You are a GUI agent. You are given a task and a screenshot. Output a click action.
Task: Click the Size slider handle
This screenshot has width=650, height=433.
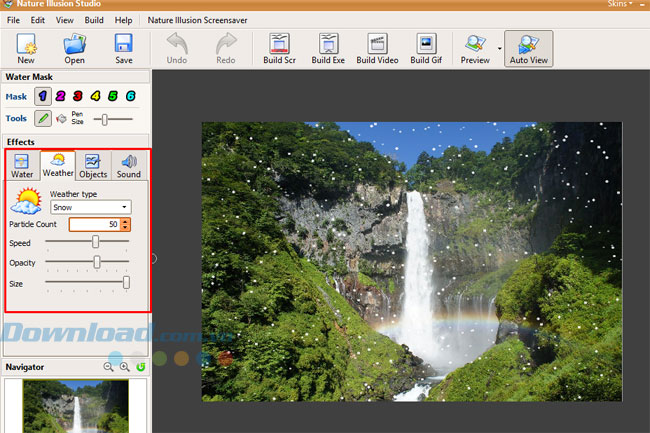point(126,283)
